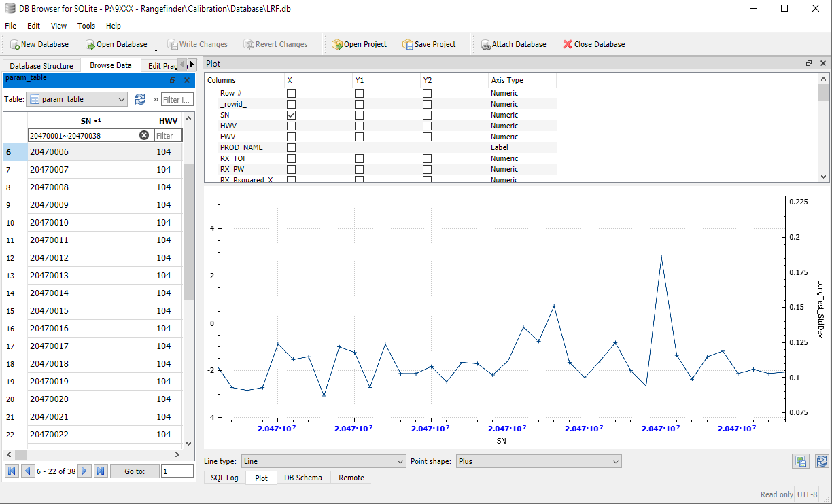The height and width of the screenshot is (504, 832).
Task: Click last-page navigation button in record pager
Action: click(x=101, y=470)
